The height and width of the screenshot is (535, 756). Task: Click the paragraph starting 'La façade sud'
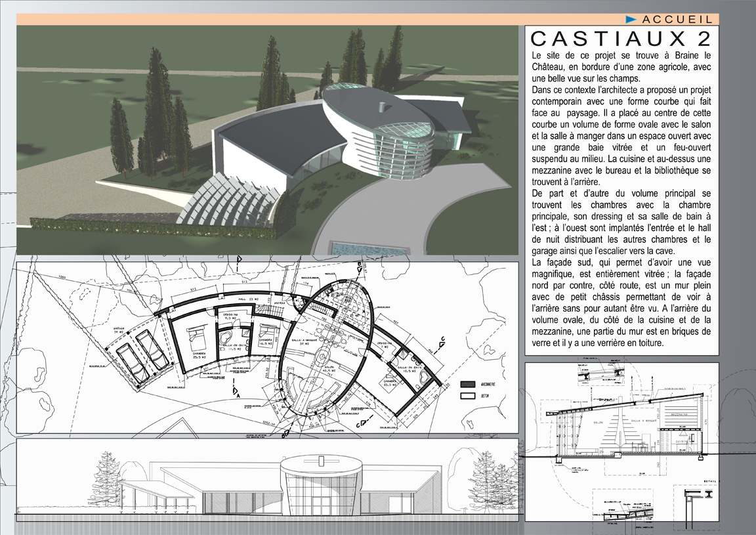[x=621, y=303]
